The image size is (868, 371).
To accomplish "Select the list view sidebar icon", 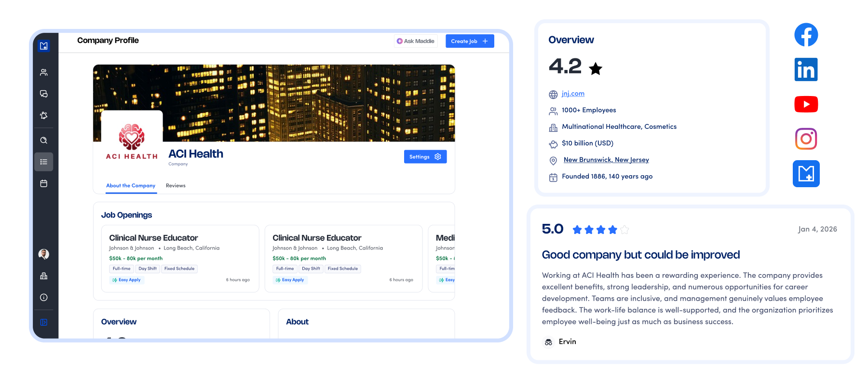I will [44, 162].
